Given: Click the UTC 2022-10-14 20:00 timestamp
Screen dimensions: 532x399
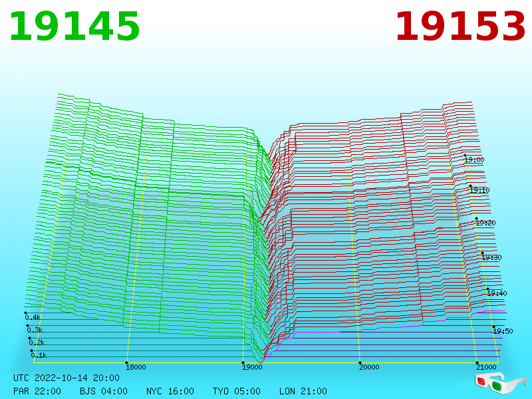Looking at the screenshot, I should [66, 378].
